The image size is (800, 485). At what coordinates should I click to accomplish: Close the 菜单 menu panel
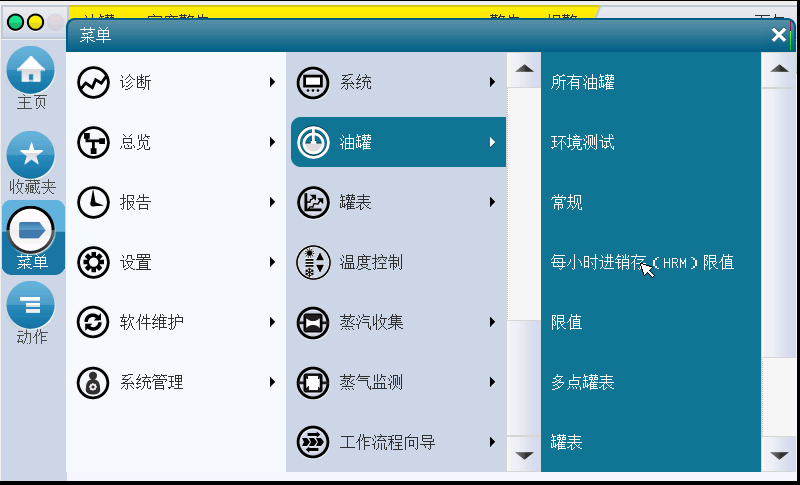tap(779, 35)
